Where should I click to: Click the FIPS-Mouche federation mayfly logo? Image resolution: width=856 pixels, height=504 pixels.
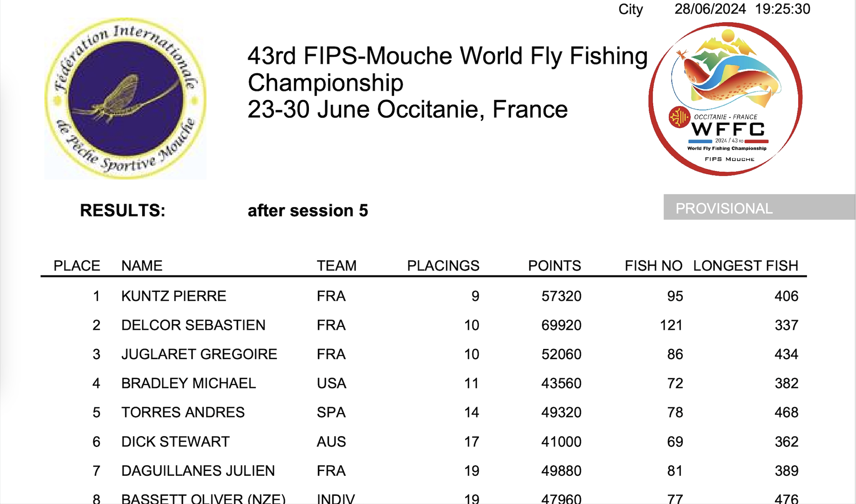126,98
